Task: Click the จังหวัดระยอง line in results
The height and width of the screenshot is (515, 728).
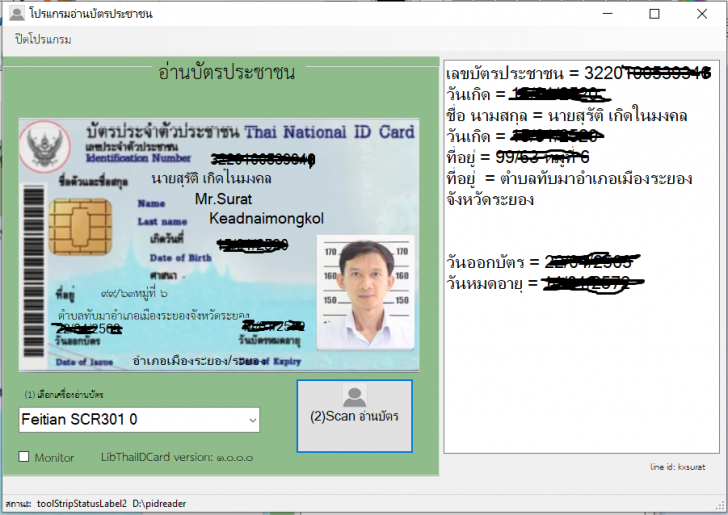Action: click(490, 200)
